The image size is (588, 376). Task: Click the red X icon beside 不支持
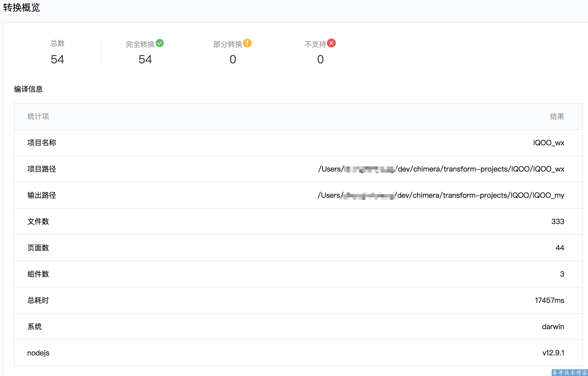331,43
